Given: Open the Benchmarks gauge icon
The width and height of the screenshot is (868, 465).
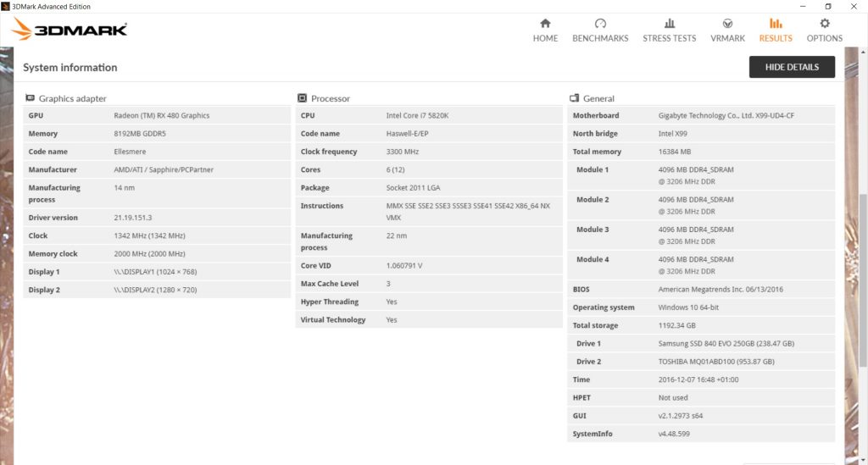Looking at the screenshot, I should (x=600, y=23).
